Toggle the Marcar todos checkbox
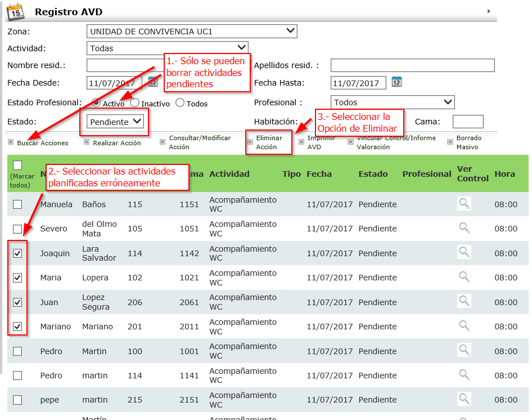Viewport: 532px width, 420px height. [x=17, y=165]
